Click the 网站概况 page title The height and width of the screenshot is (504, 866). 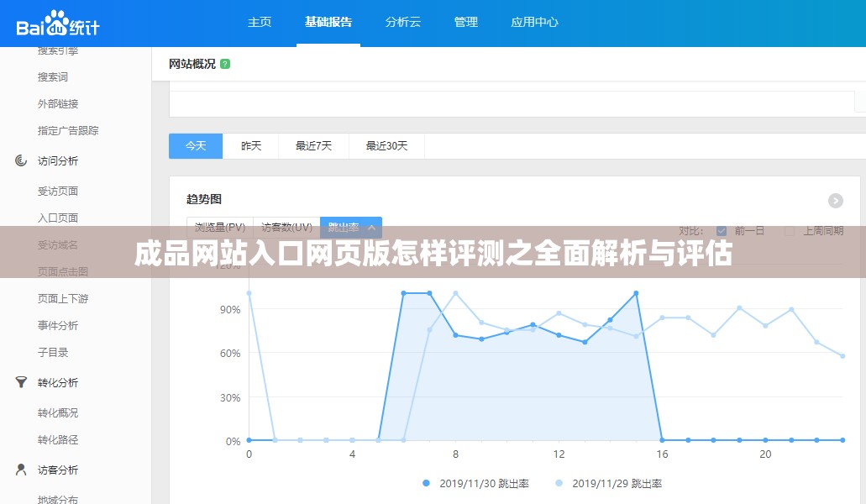pos(192,64)
